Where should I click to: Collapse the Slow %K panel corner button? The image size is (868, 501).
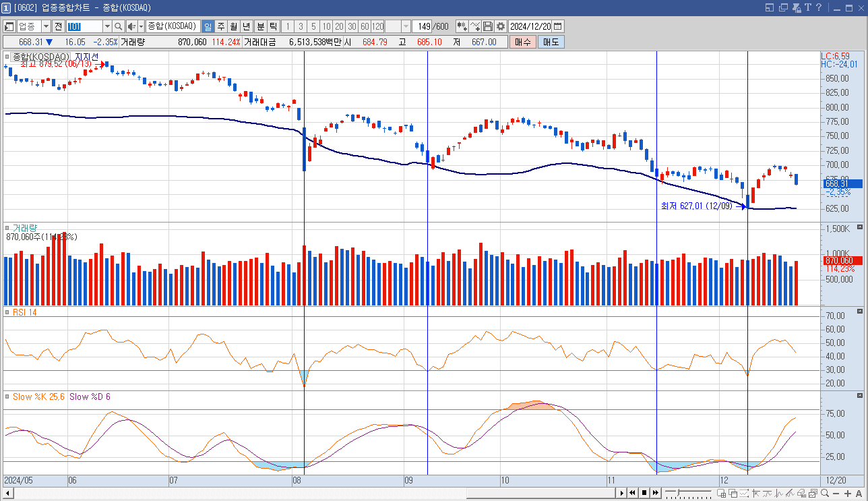tap(859, 395)
